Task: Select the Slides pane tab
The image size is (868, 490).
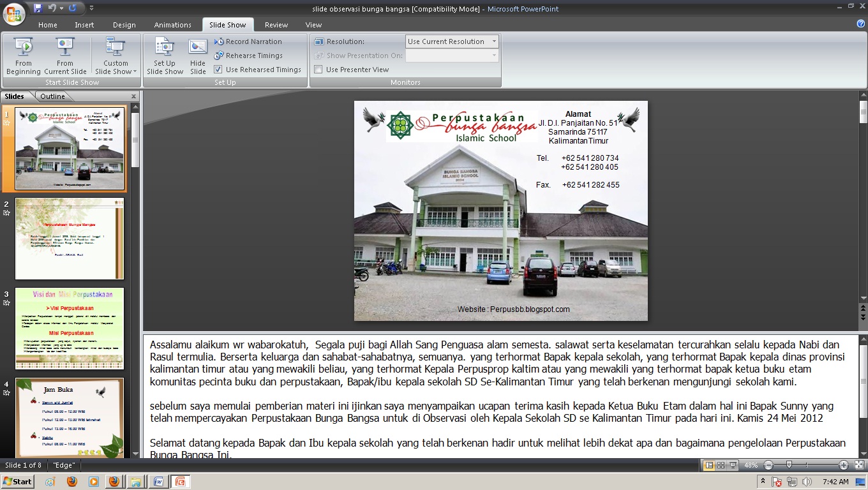Action: 15,96
